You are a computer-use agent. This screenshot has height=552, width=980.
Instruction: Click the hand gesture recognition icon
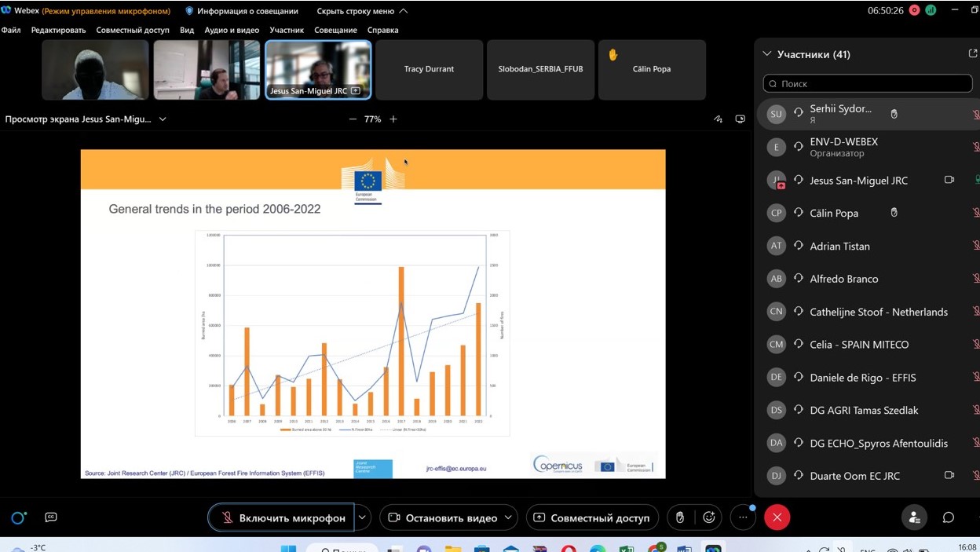(x=680, y=517)
